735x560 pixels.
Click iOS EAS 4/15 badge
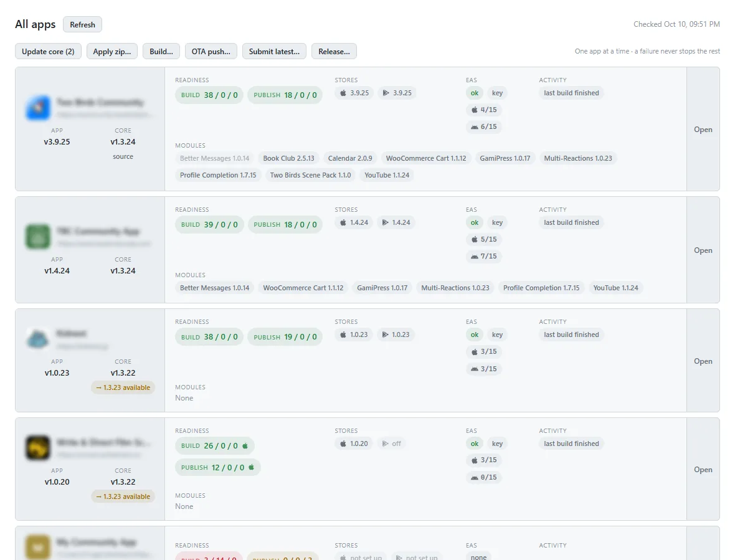(x=484, y=110)
